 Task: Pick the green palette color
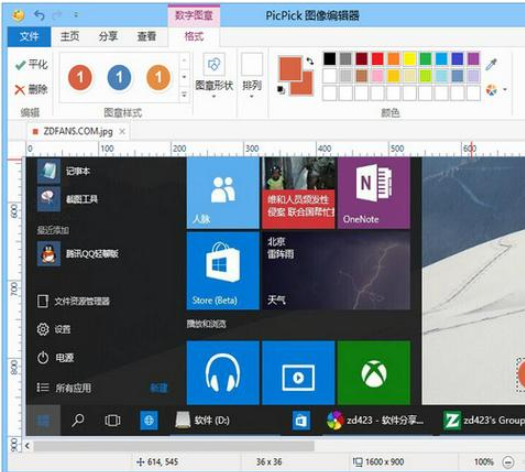click(425, 59)
